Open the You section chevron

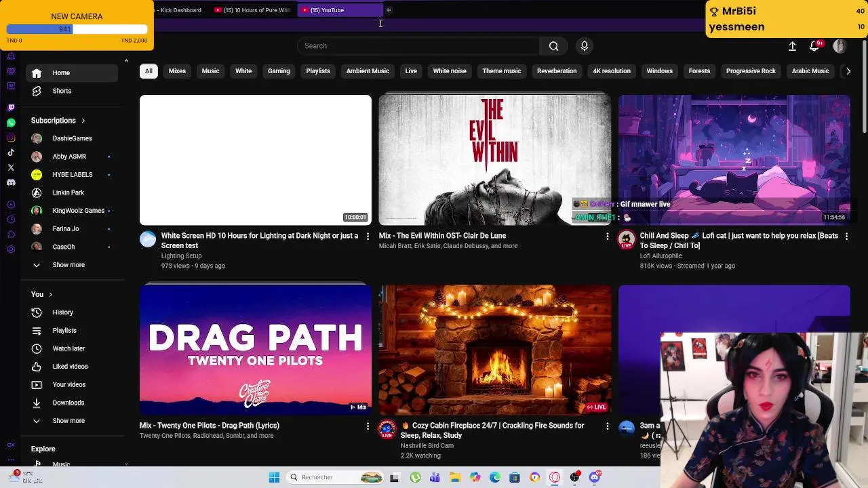click(x=50, y=295)
